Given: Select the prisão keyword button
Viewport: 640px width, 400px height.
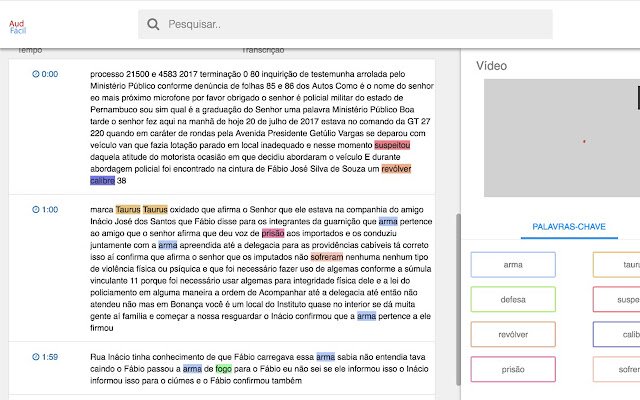Looking at the screenshot, I should (x=513, y=369).
